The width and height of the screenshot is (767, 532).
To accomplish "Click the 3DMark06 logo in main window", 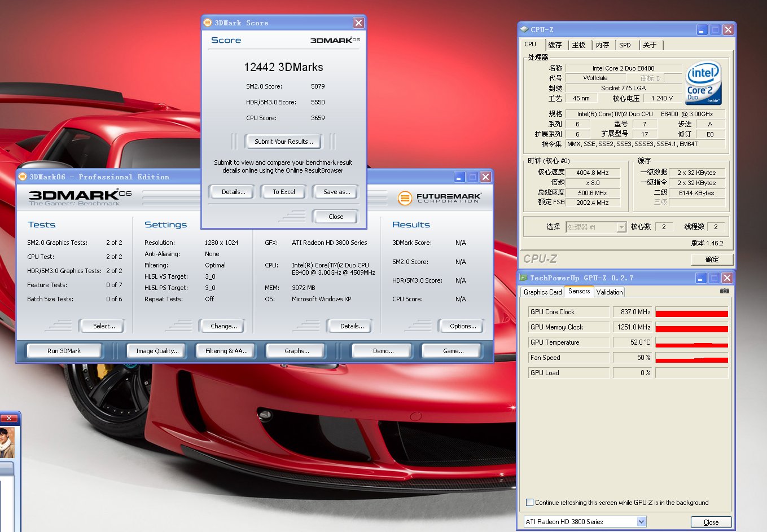I will tap(80, 197).
